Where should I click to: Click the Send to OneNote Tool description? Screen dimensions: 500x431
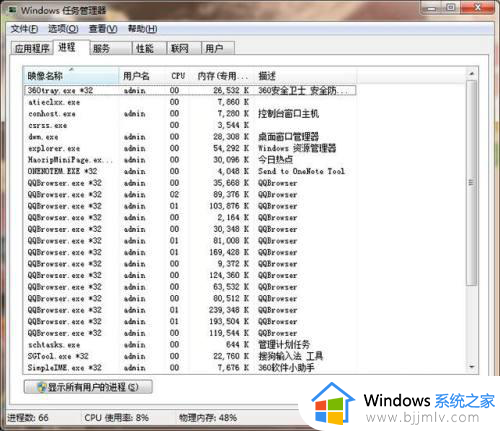tap(301, 171)
